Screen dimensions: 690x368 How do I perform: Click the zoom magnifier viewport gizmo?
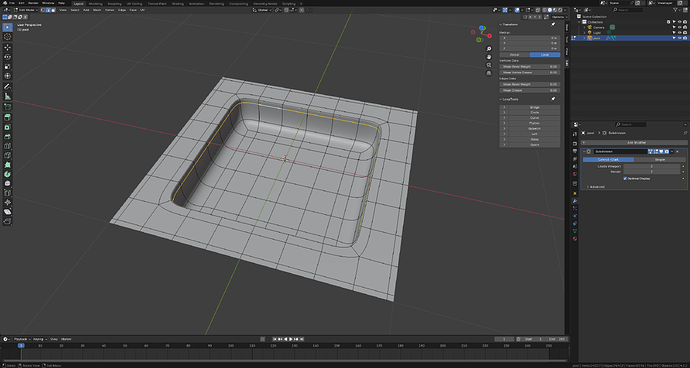tap(489, 48)
